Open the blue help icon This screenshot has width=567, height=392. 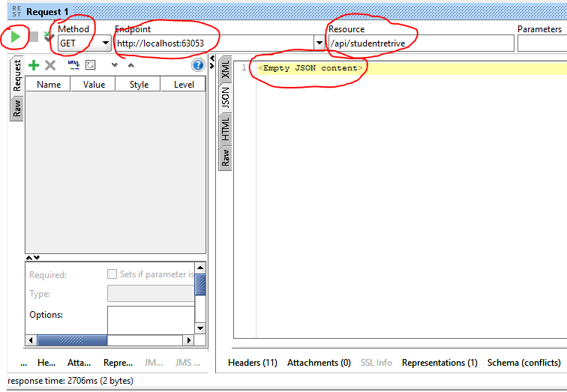pos(198,65)
